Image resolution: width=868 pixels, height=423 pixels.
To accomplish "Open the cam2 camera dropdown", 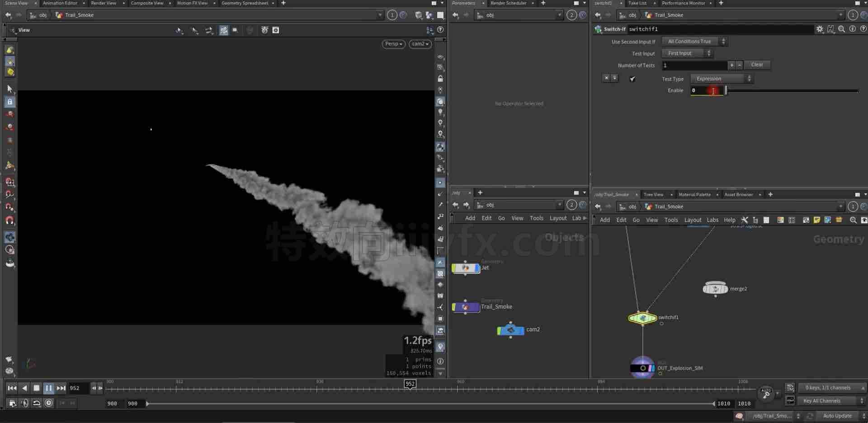I will pos(420,44).
